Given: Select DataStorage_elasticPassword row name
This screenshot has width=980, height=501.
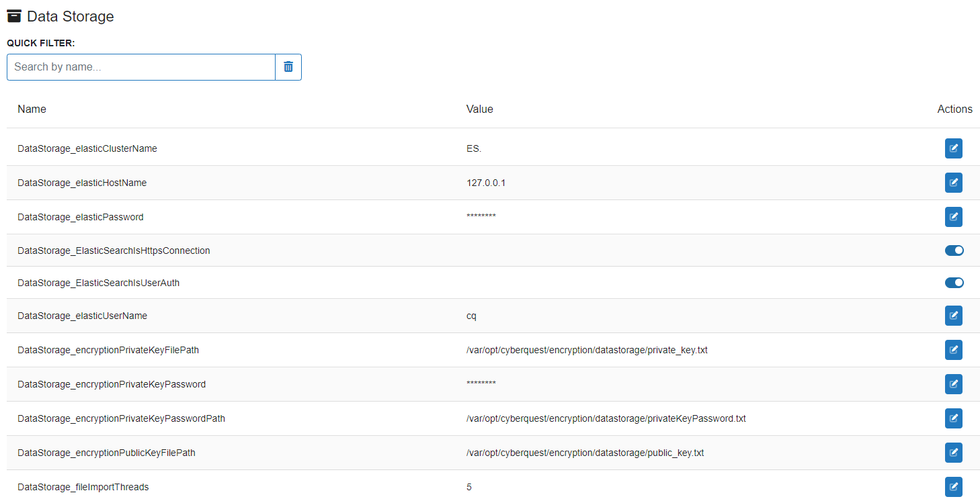Looking at the screenshot, I should pyautogui.click(x=81, y=217).
